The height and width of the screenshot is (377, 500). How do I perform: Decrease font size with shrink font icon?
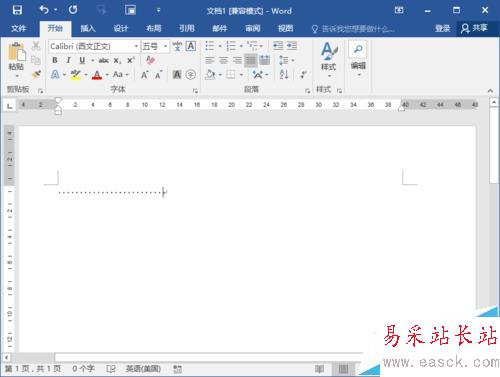tap(158, 74)
